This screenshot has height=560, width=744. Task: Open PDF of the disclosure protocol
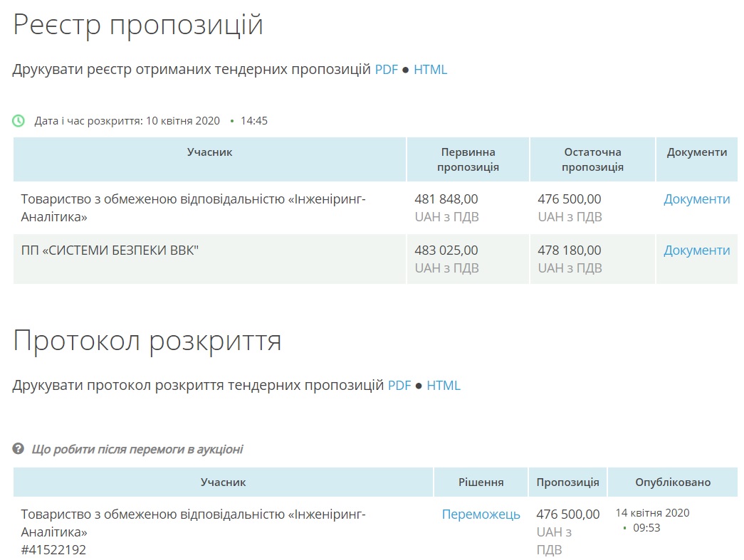(399, 385)
